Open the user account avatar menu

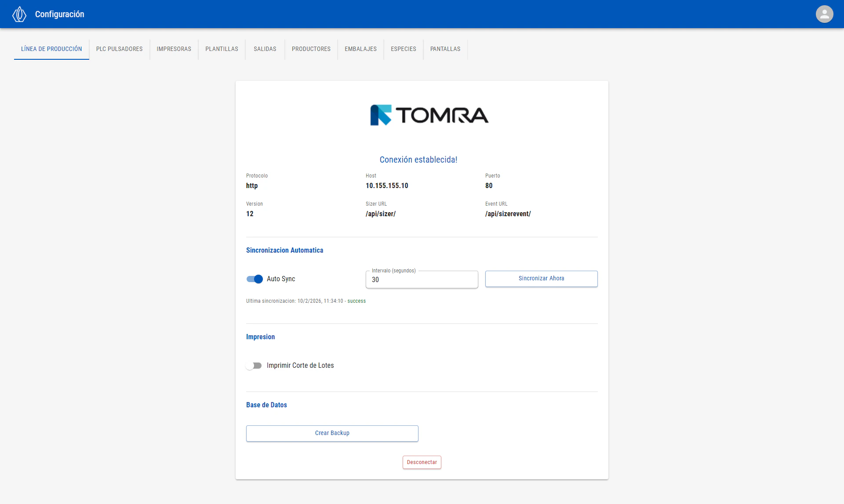pos(824,14)
